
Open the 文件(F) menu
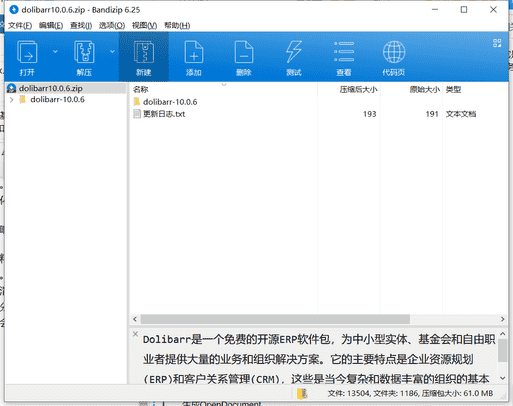tap(20, 25)
